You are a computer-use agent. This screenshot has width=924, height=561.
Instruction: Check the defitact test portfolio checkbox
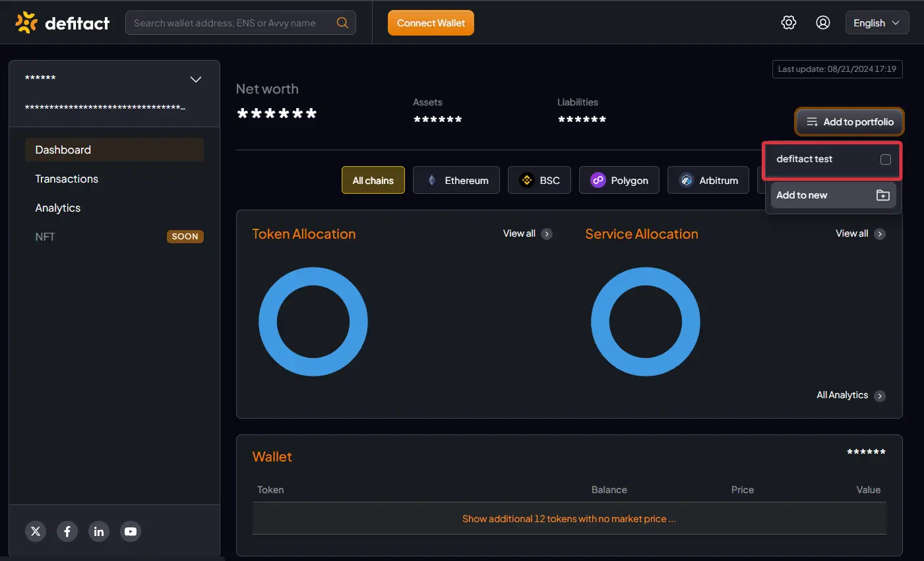pyautogui.click(x=885, y=160)
